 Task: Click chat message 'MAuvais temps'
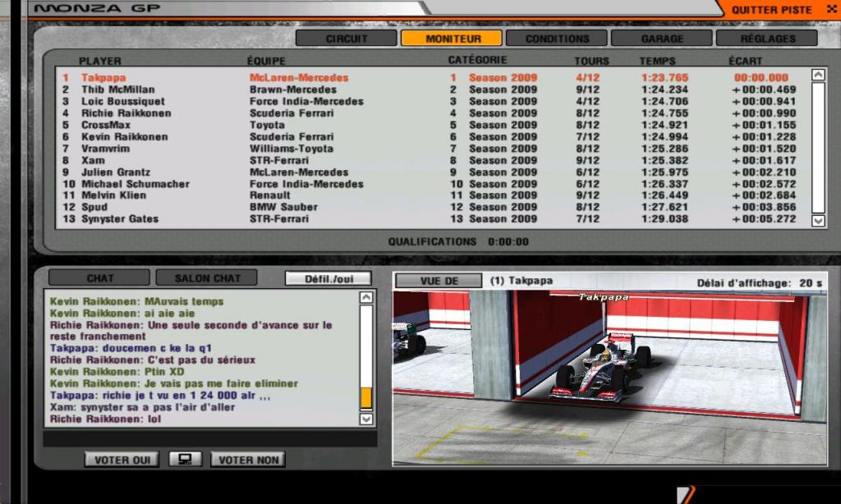pos(136,301)
